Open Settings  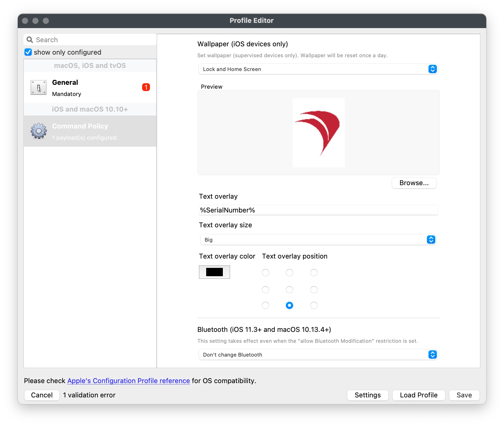click(368, 395)
